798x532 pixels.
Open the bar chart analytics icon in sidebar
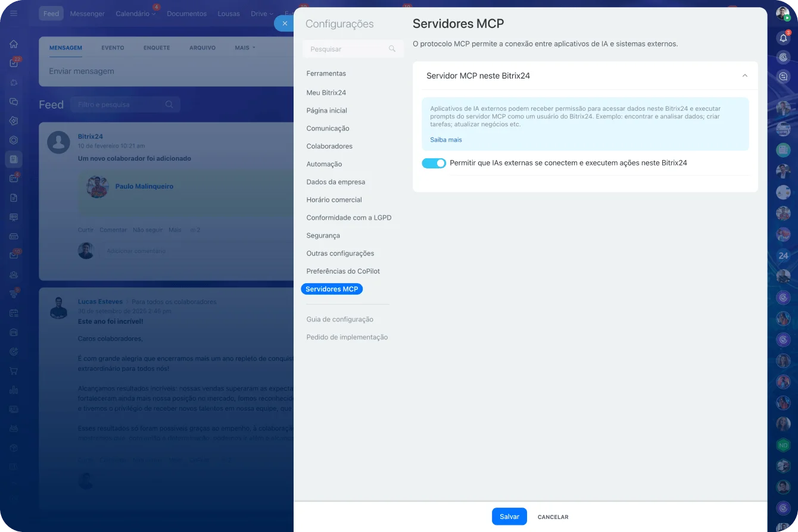(x=14, y=390)
